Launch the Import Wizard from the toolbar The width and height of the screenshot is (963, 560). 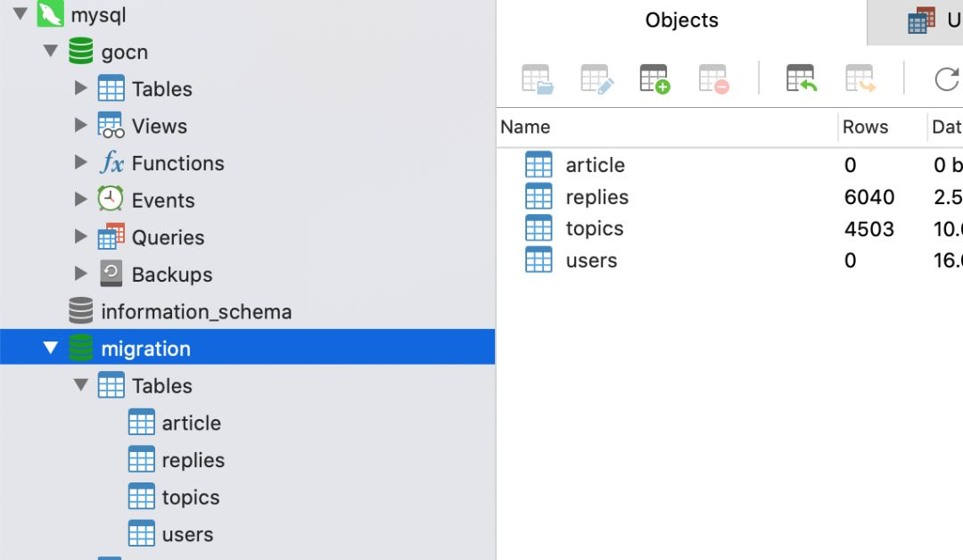click(x=802, y=78)
